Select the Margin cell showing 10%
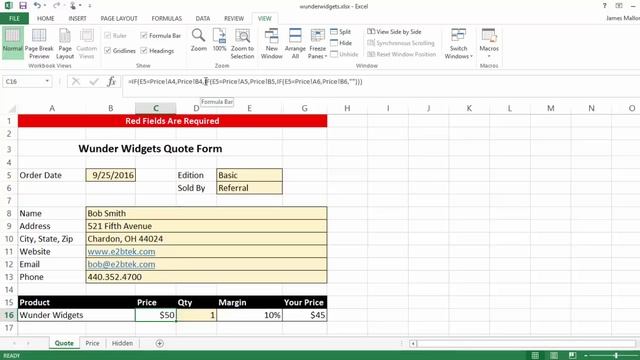This screenshot has height=360, width=640. coord(249,315)
